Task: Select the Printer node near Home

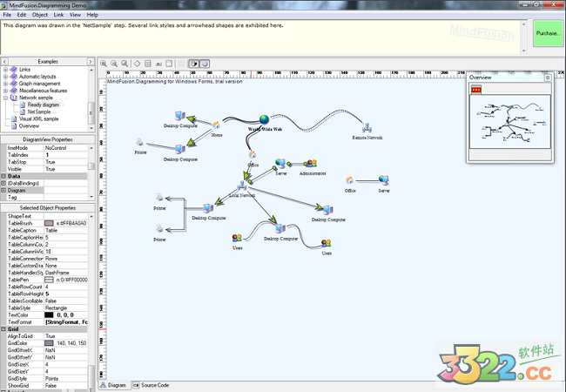Action: [139, 142]
